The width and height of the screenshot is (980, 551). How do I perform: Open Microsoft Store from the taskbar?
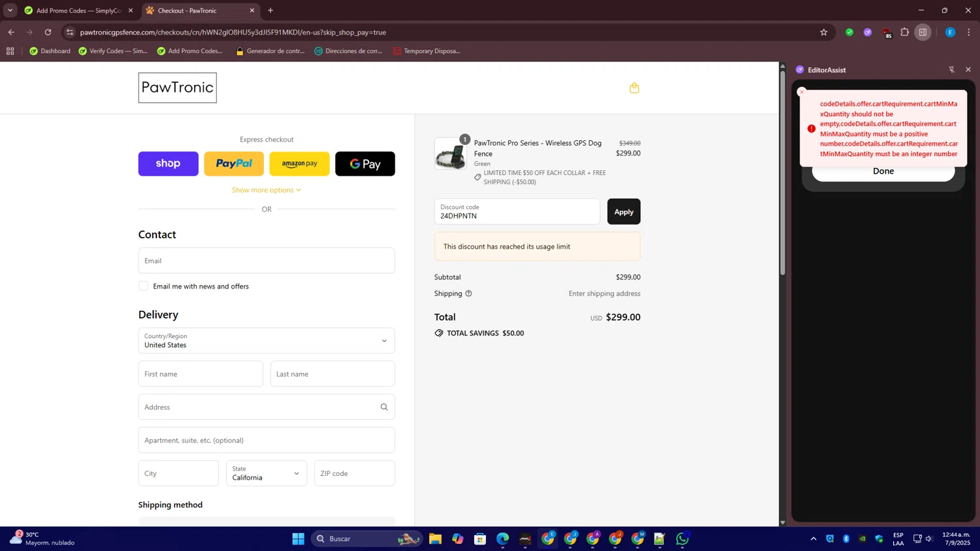pyautogui.click(x=480, y=539)
